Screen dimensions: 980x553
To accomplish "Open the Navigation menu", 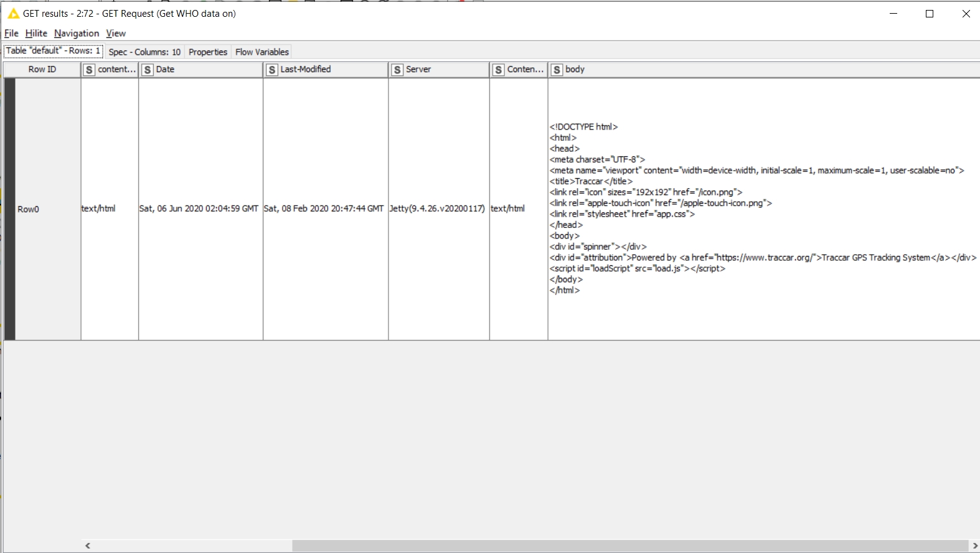I will 77,33.
